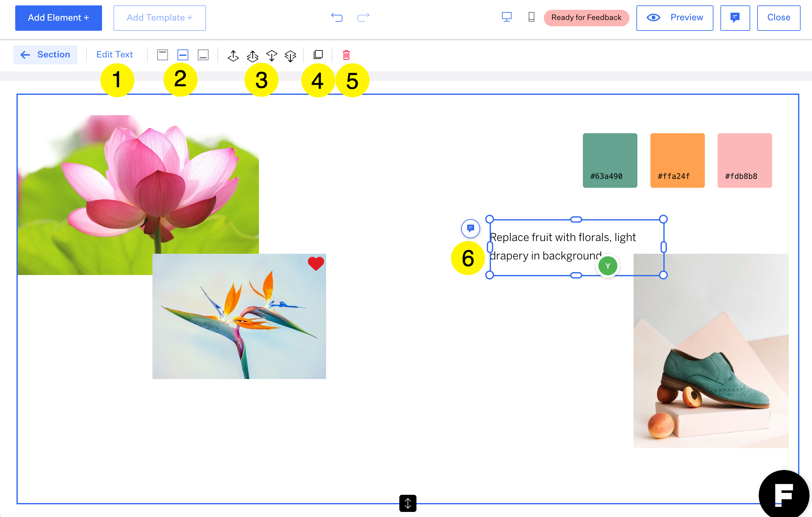
Task: Bring element to front icon
Action: (x=252, y=56)
